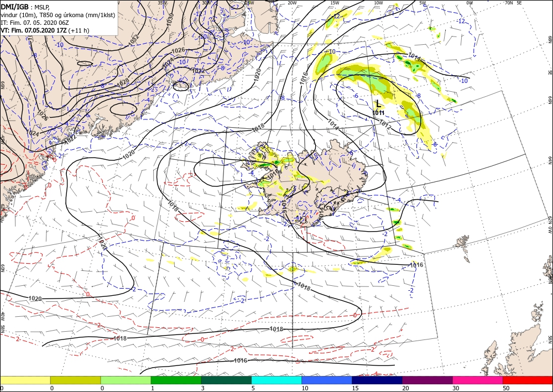This screenshot has height=392, width=553.
Task: Click the '1011' pressure value below L
Action: pyautogui.click(x=378, y=113)
